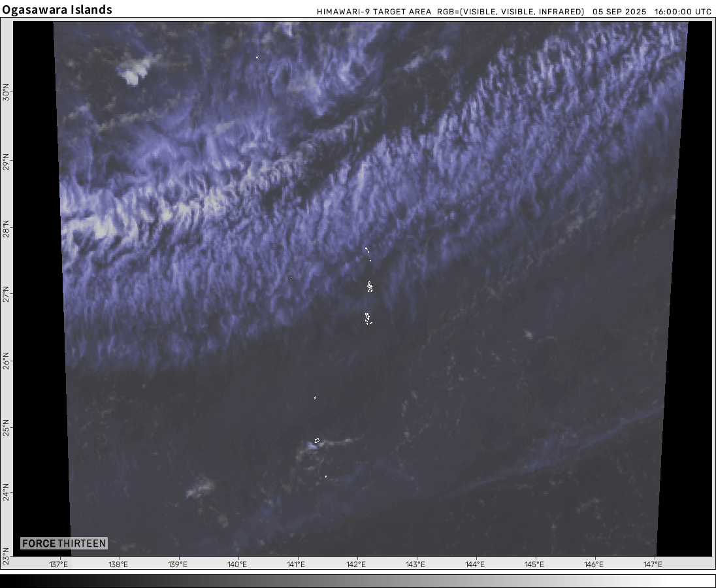This screenshot has width=716, height=588.
Task: Click the 26°N latitude tick label
Action: [x=7, y=361]
